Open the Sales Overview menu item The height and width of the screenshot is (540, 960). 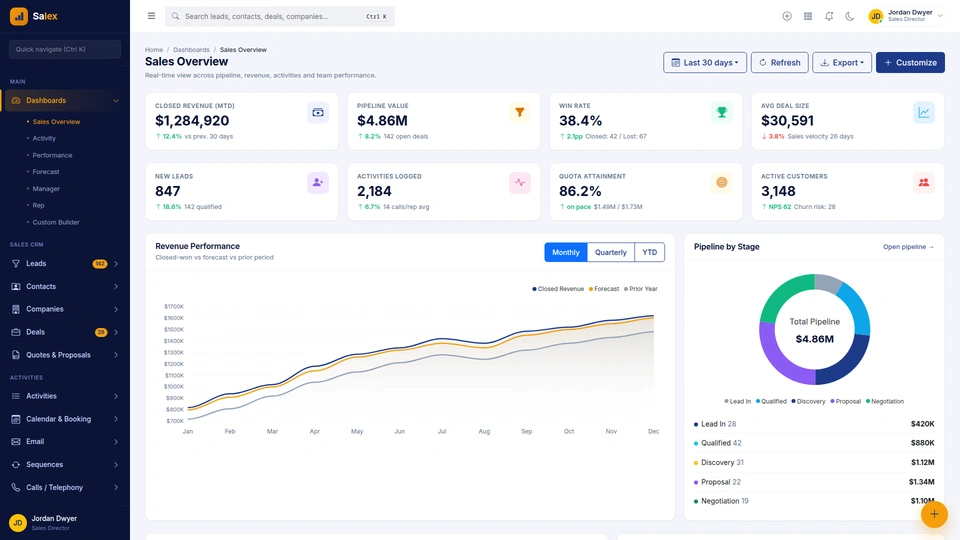point(56,122)
